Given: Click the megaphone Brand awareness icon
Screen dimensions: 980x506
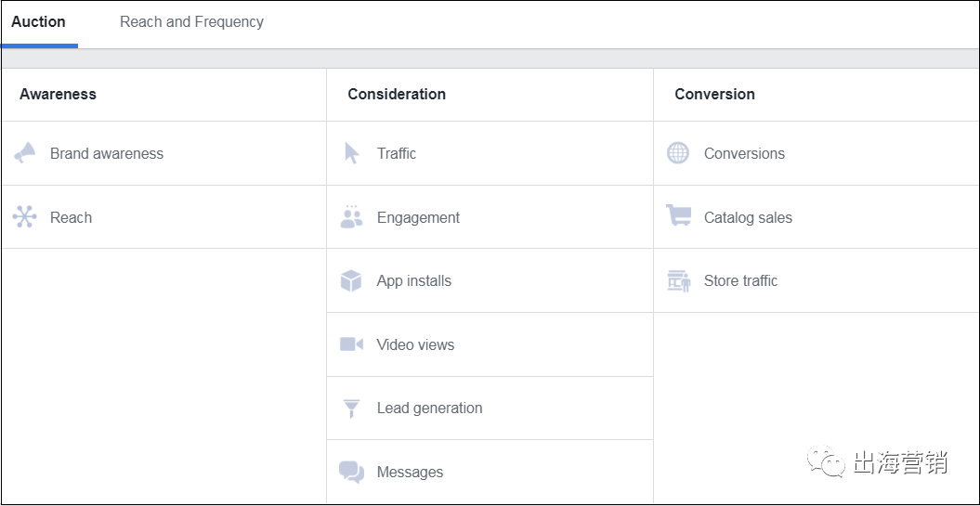Looking at the screenshot, I should coord(25,153).
